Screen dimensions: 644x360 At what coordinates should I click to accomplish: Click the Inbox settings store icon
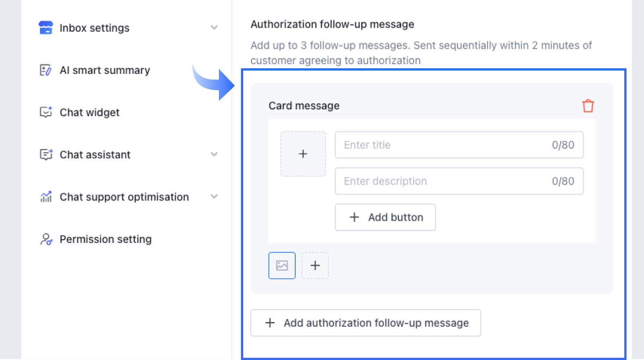click(45, 28)
